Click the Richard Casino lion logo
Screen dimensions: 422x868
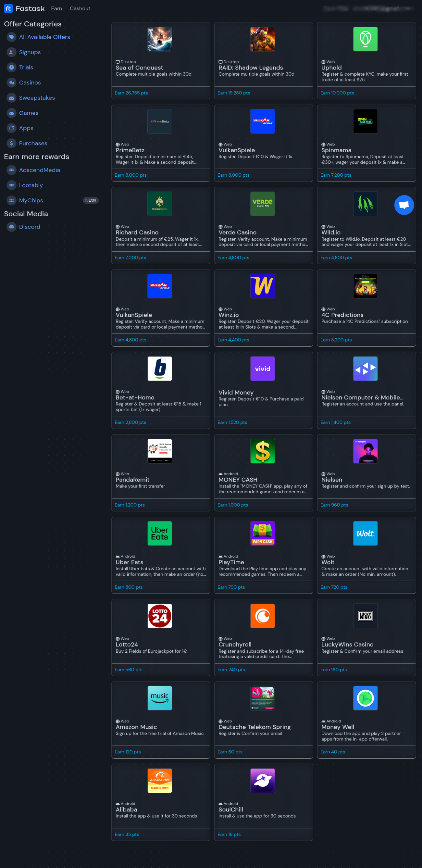[160, 204]
